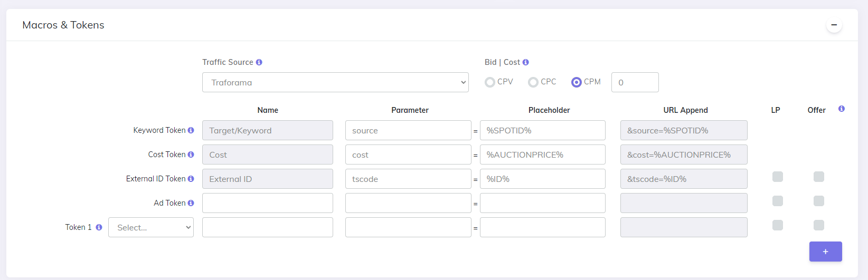The image size is (868, 280).
Task: Tick the LP checkbox for External ID Token
Action: (x=778, y=177)
